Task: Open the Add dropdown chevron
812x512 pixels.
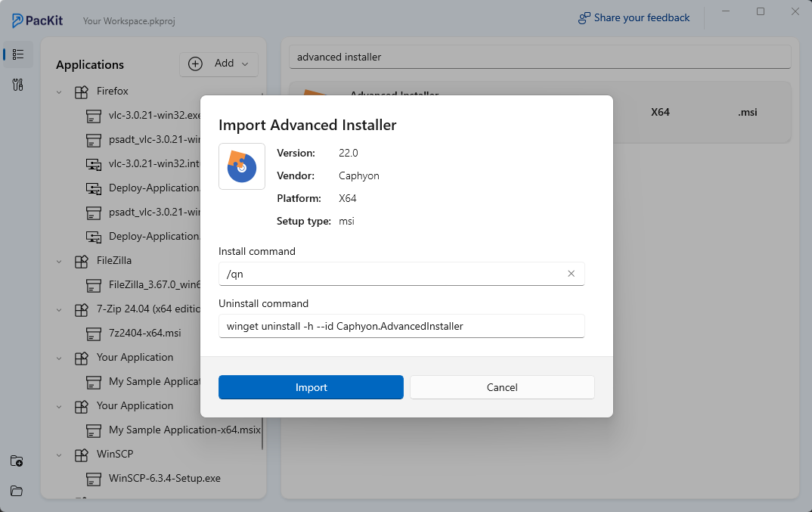Action: point(245,64)
